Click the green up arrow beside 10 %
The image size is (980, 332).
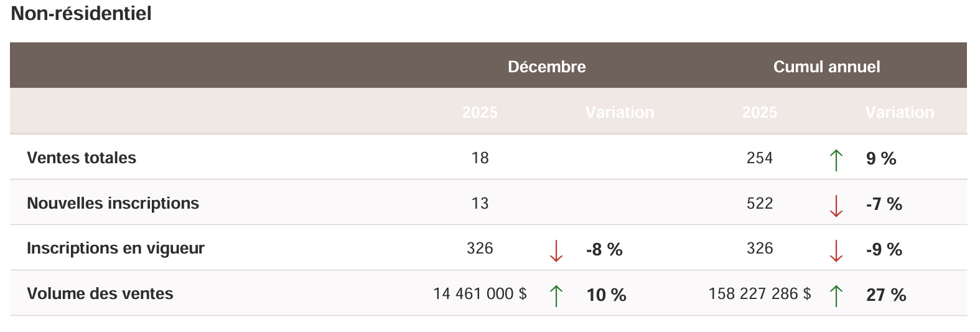click(x=556, y=295)
